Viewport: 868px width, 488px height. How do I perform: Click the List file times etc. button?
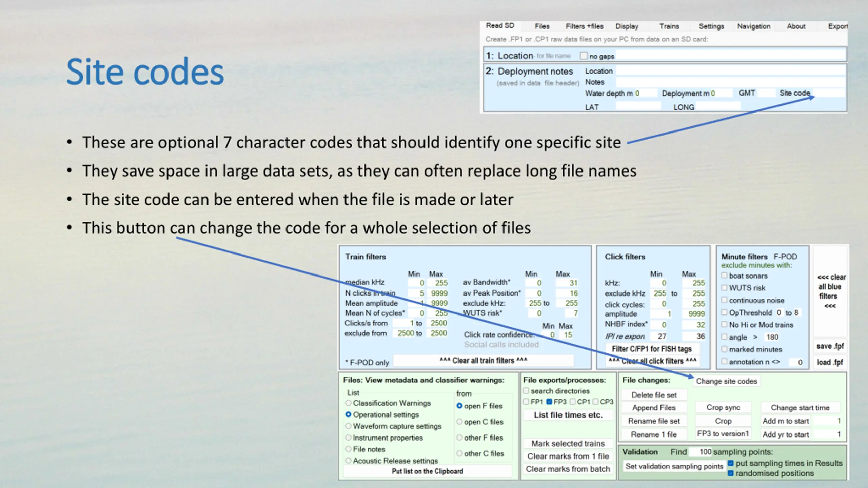(x=568, y=415)
